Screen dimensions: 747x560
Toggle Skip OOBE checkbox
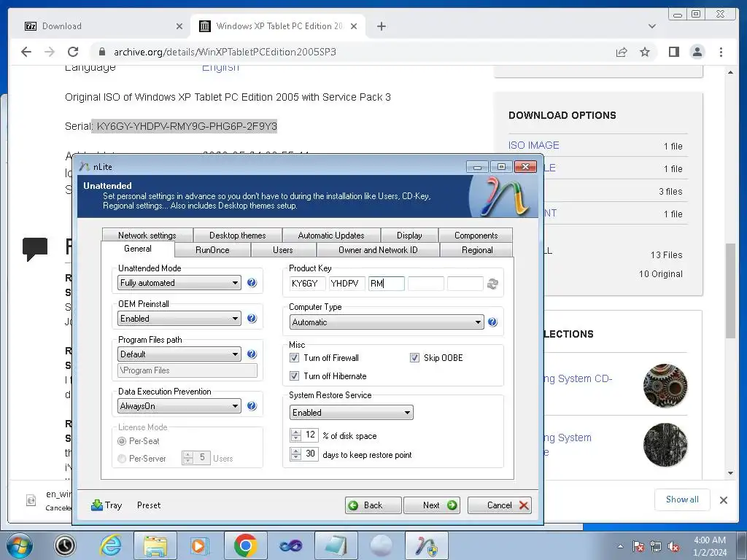pyautogui.click(x=414, y=358)
